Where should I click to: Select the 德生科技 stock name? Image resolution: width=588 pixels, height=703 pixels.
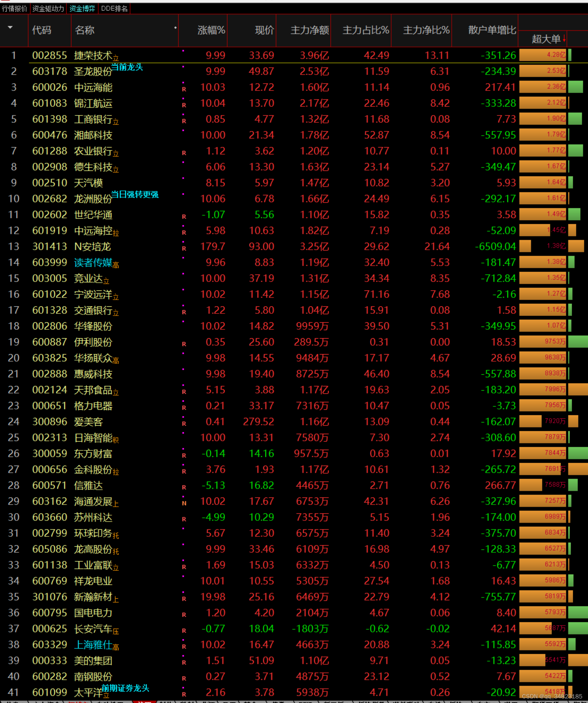tap(93, 167)
